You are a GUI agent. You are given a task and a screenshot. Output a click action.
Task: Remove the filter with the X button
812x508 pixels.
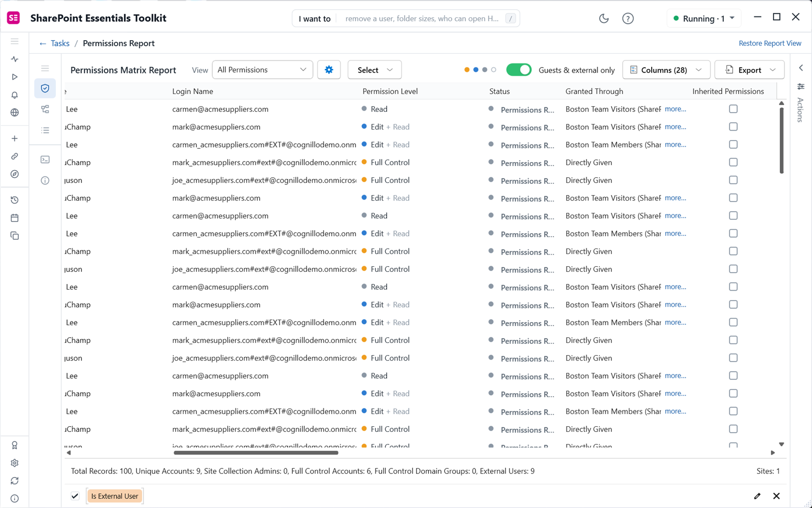point(776,496)
